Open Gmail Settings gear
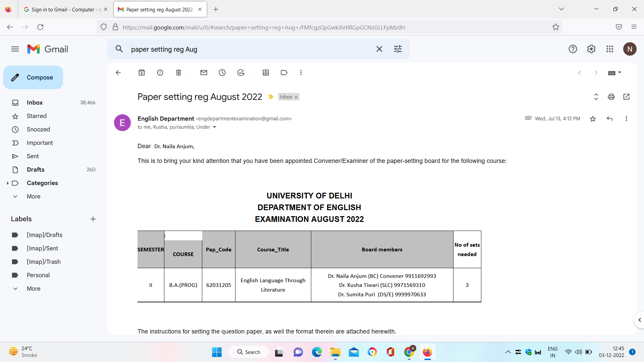The width and height of the screenshot is (644, 362). [591, 49]
